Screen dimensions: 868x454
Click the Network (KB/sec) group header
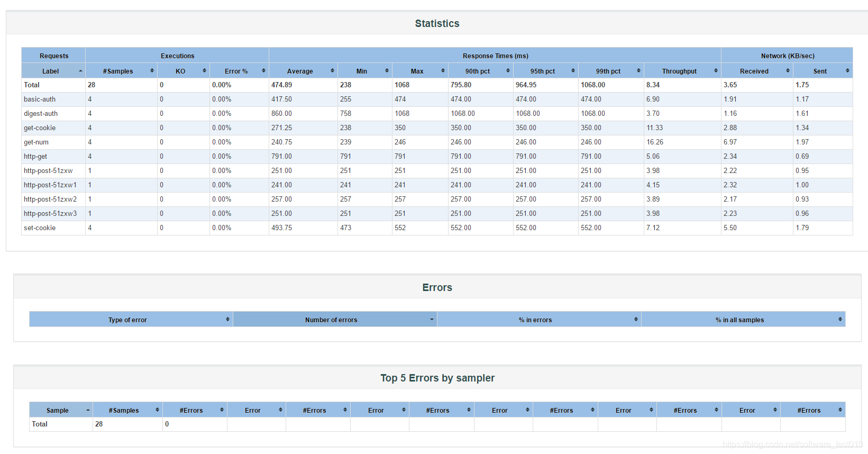tap(787, 56)
